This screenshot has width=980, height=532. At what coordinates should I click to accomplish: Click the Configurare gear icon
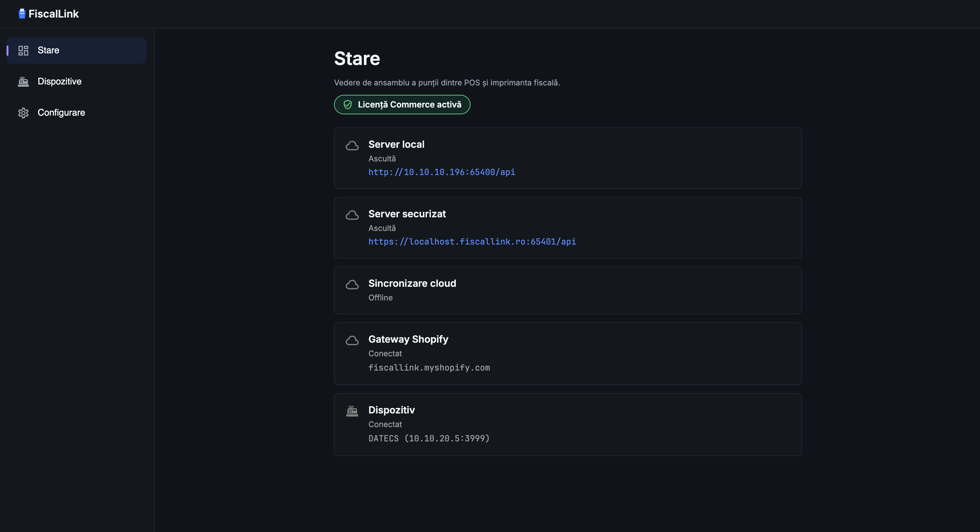[x=23, y=113]
